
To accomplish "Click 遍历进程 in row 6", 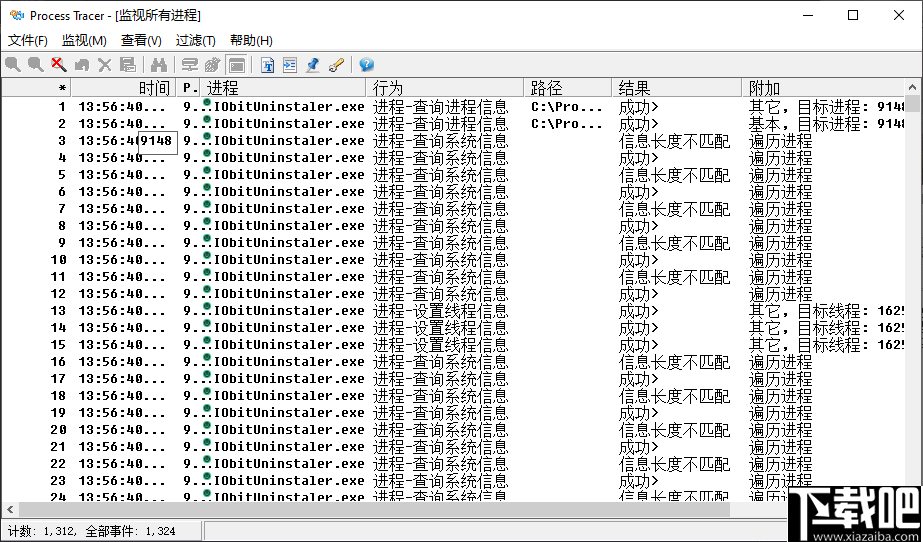I will [780, 192].
